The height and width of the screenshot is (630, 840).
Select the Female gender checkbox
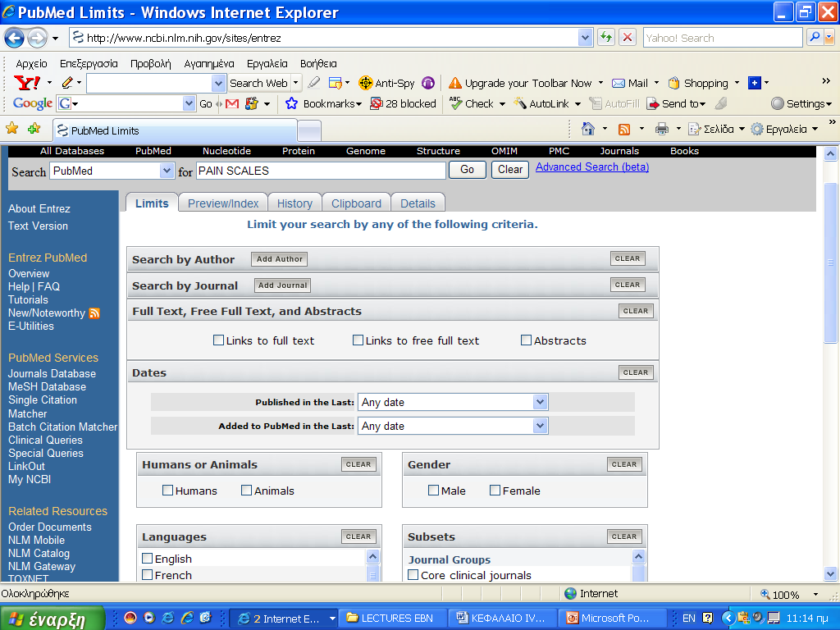(x=495, y=491)
